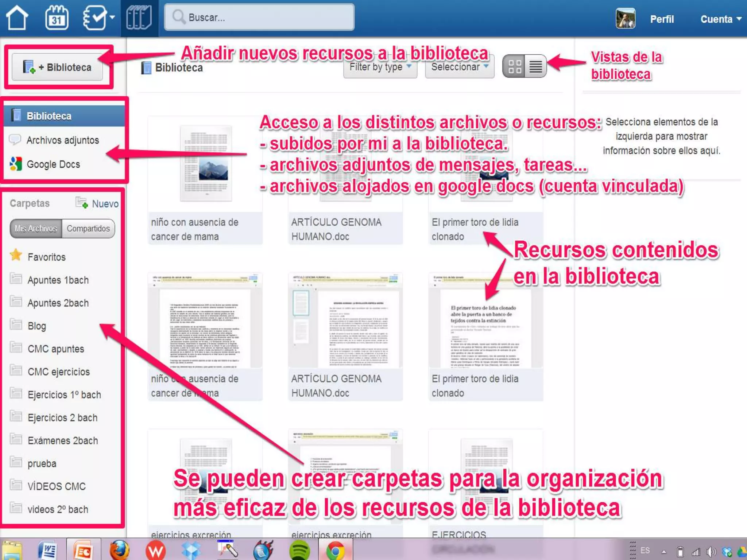This screenshot has height=560, width=747.
Task: Open Filter by type dropdown
Action: coord(380,67)
